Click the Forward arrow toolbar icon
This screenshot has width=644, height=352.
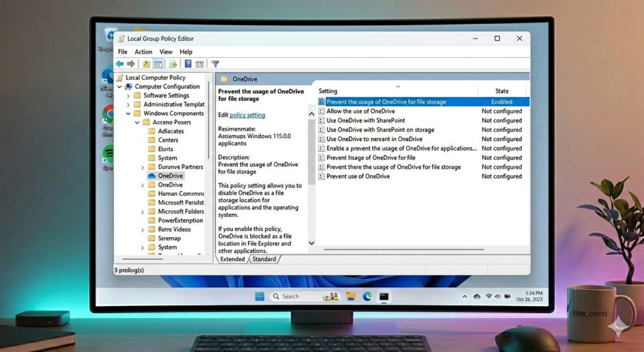pos(131,64)
